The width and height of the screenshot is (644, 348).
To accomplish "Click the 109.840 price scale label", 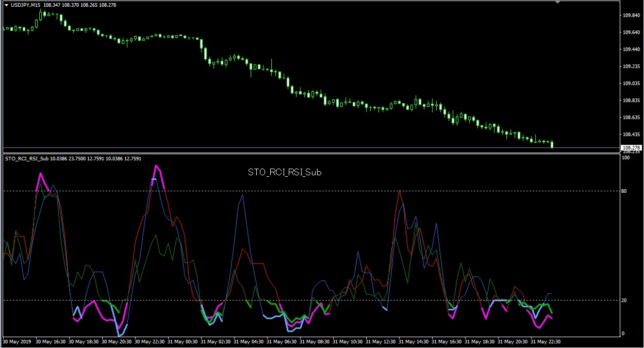I will click(x=631, y=15).
